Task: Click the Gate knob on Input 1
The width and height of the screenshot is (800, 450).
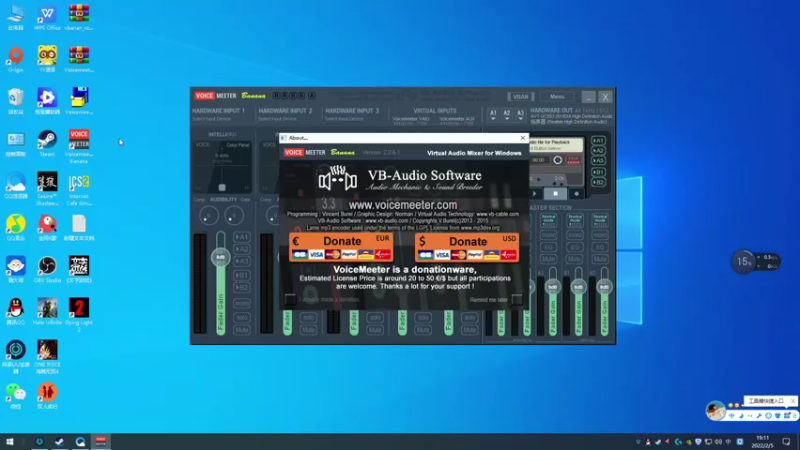Action: (234, 216)
